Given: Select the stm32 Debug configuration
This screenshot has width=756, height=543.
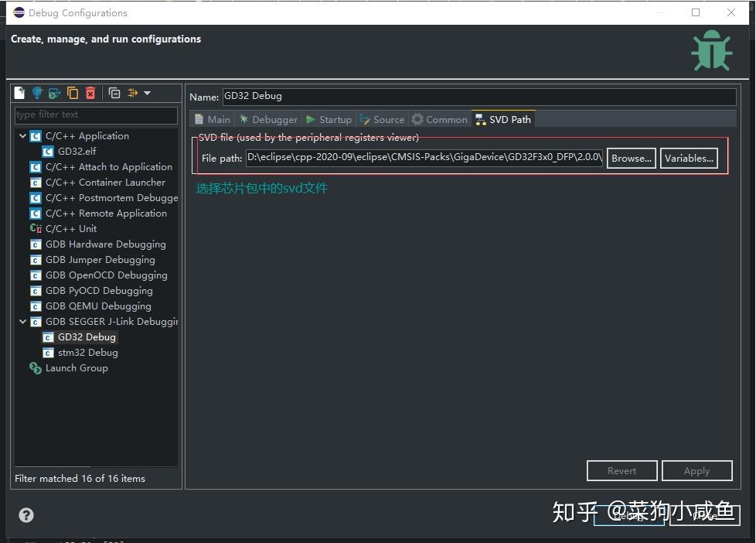Looking at the screenshot, I should [87, 352].
